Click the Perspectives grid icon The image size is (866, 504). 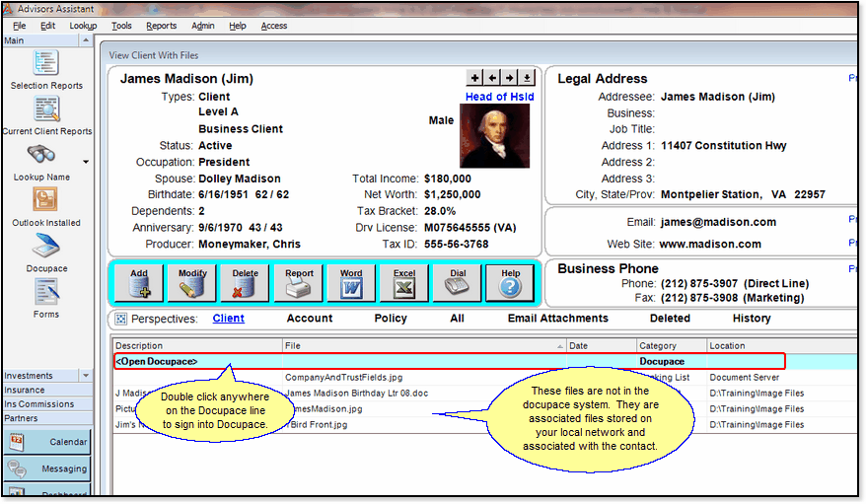click(121, 319)
